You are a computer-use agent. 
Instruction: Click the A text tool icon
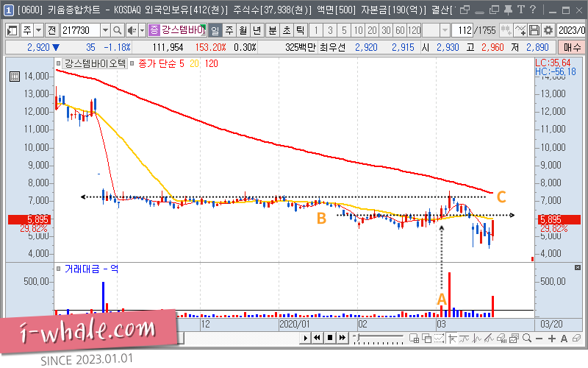(564, 339)
